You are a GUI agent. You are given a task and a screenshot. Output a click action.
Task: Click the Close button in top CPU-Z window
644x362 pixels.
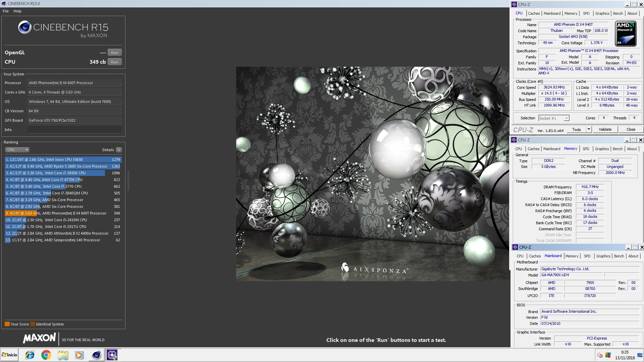tap(631, 130)
